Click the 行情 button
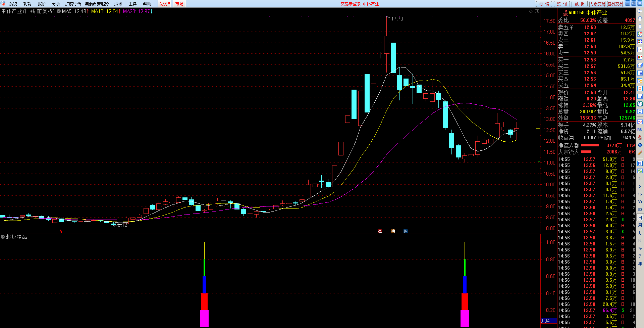The image size is (644, 328). coord(544,4)
